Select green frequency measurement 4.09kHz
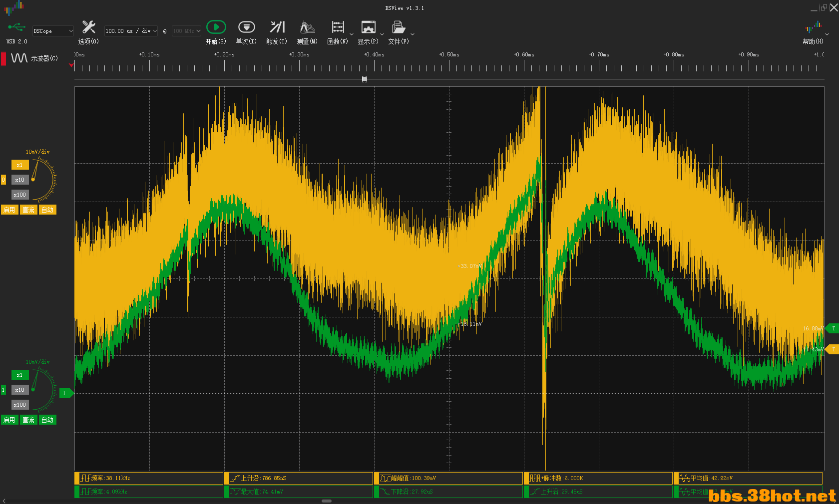Screen dimensions: 839x504 tap(149, 492)
